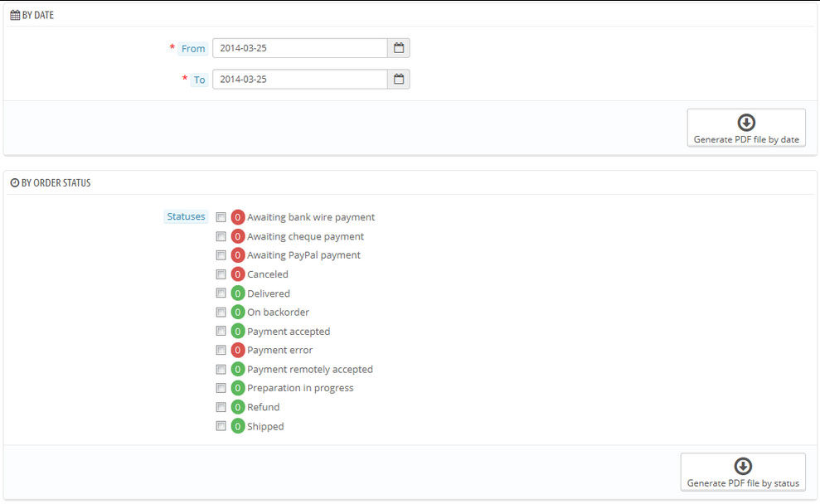Check the Shipped status checkbox
Image resolution: width=820 pixels, height=504 pixels.
(221, 426)
